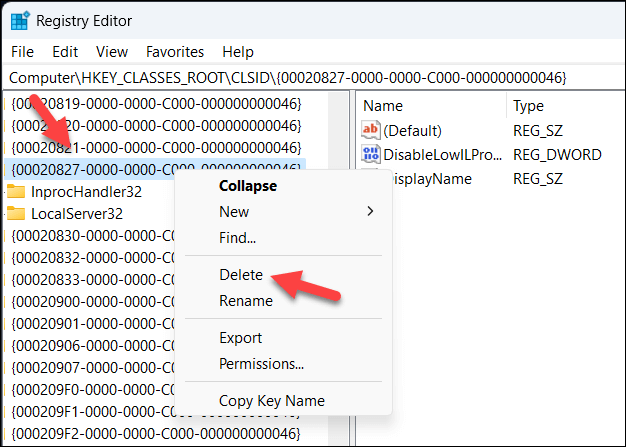Choose New in the context menu
The height and width of the screenshot is (447, 626).
tap(234, 212)
